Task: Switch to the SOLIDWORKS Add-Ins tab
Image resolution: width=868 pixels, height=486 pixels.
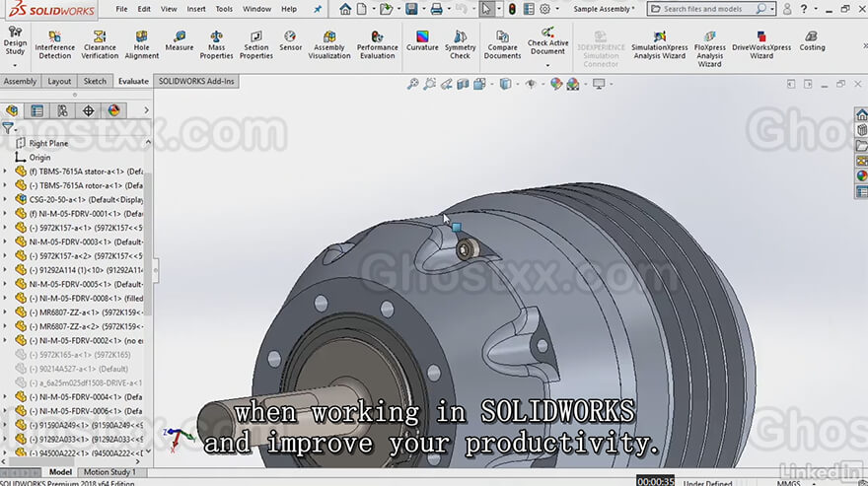Action: click(x=196, y=81)
